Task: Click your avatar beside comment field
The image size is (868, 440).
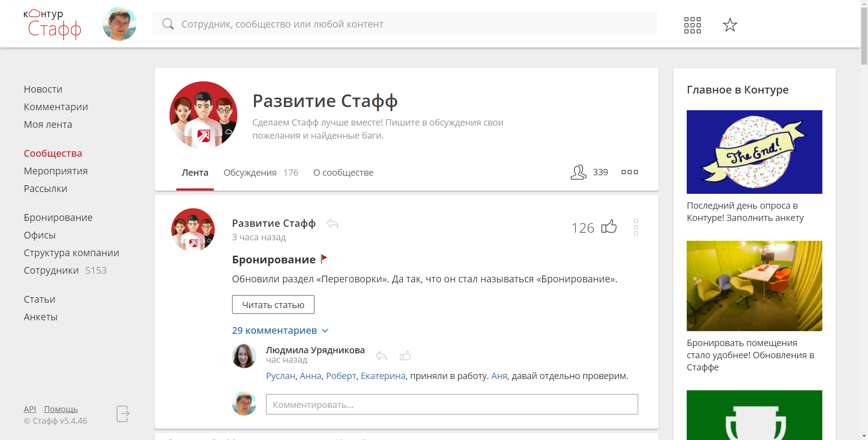Action: pyautogui.click(x=244, y=403)
